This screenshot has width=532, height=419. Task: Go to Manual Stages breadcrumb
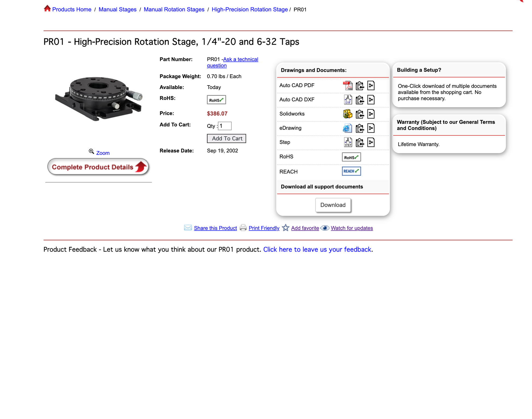118,9
